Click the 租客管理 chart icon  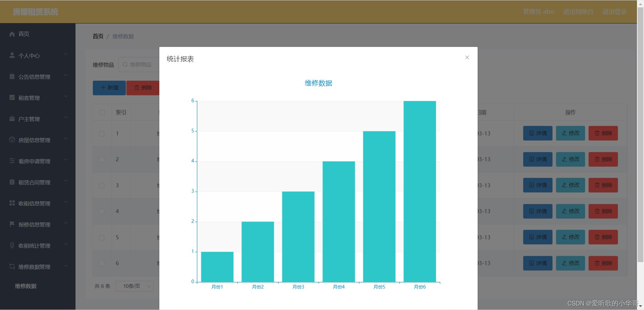tap(12, 98)
